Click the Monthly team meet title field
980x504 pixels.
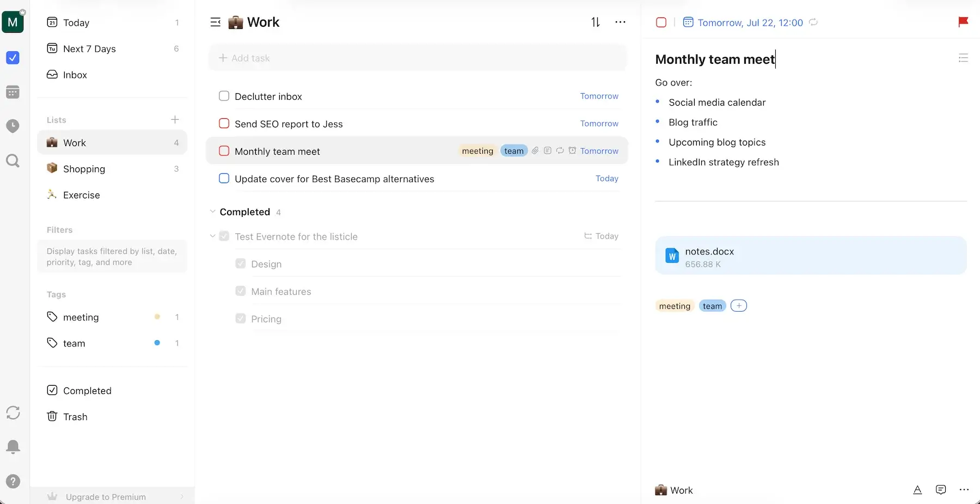click(715, 59)
